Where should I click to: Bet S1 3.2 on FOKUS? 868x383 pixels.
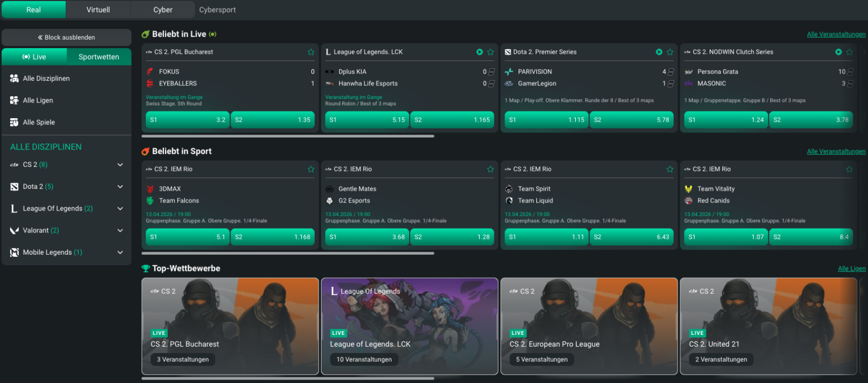pos(188,120)
